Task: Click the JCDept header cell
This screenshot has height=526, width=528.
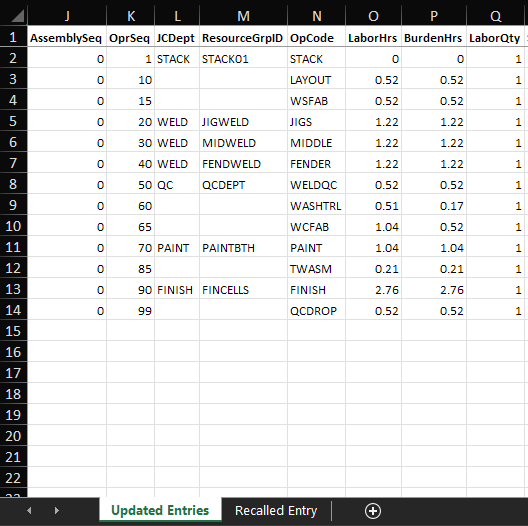Action: [177, 37]
